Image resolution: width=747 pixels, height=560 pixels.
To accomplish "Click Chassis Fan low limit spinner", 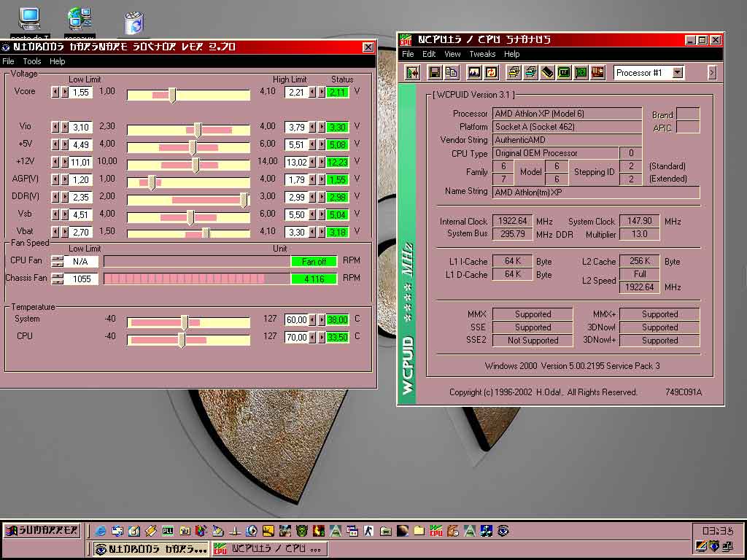I will tap(57, 279).
